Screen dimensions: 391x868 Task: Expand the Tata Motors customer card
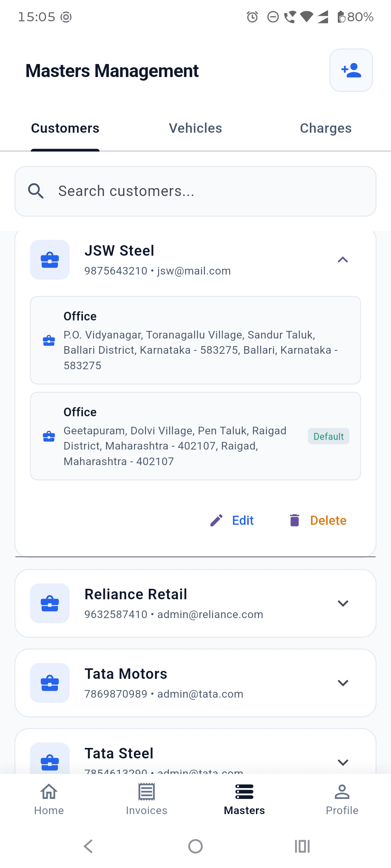click(343, 683)
